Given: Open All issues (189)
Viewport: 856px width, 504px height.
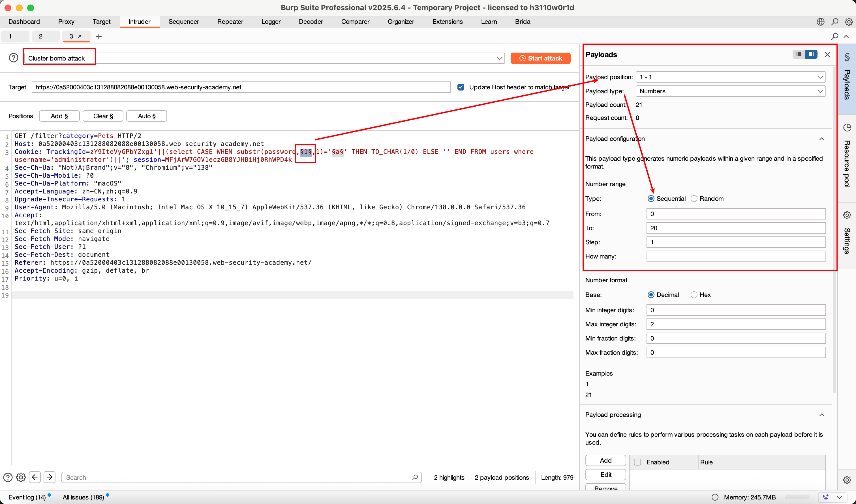Looking at the screenshot, I should [x=83, y=497].
